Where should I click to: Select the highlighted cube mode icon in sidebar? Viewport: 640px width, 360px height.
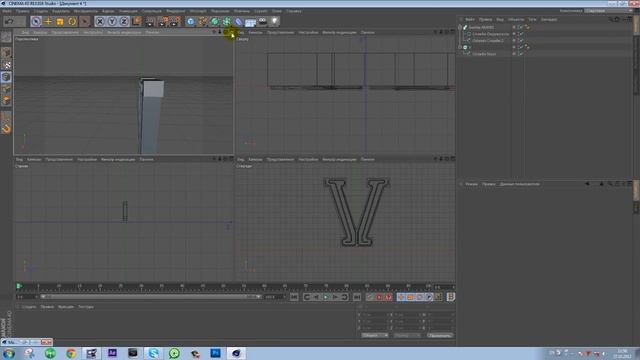click(x=6, y=77)
